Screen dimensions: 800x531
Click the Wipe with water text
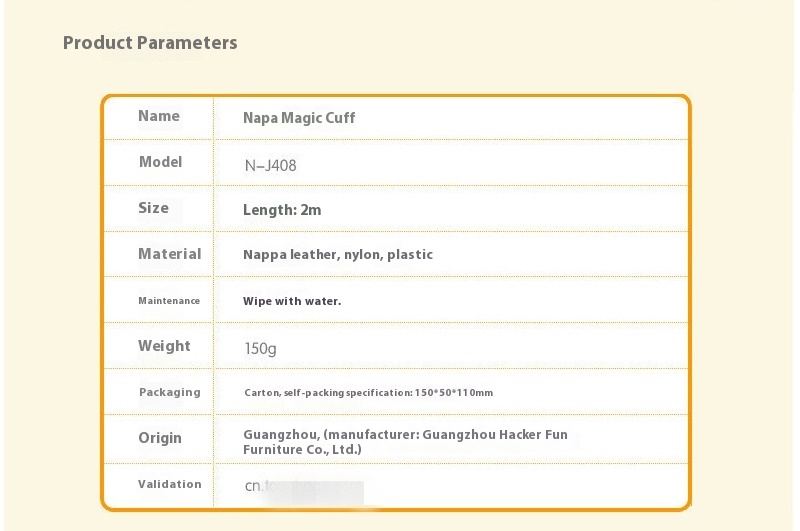tap(292, 301)
